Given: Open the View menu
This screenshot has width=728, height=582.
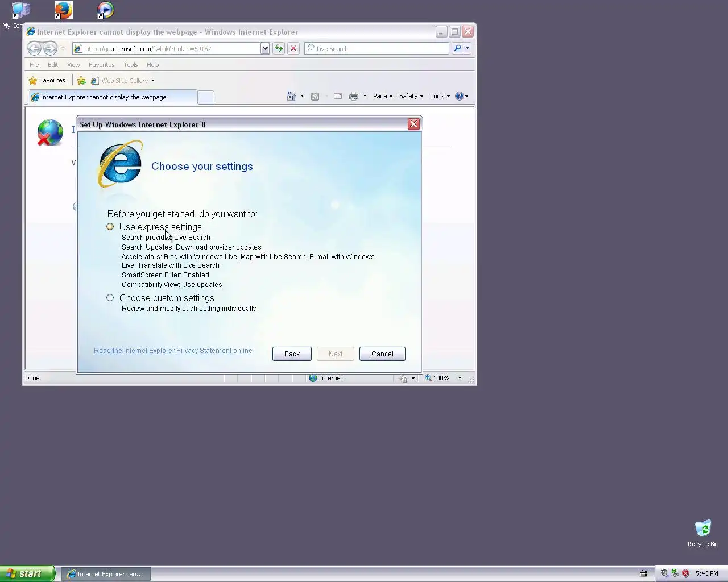Looking at the screenshot, I should click(x=73, y=65).
